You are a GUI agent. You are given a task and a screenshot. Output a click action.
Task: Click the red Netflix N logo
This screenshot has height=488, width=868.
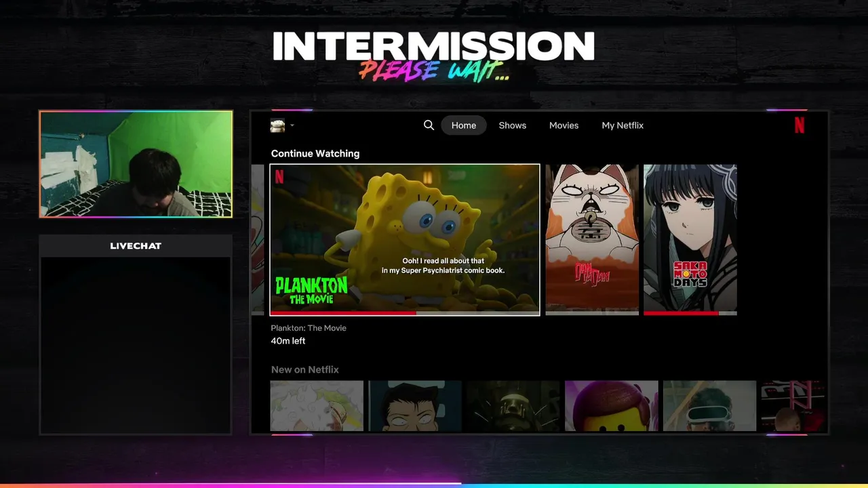(x=800, y=125)
